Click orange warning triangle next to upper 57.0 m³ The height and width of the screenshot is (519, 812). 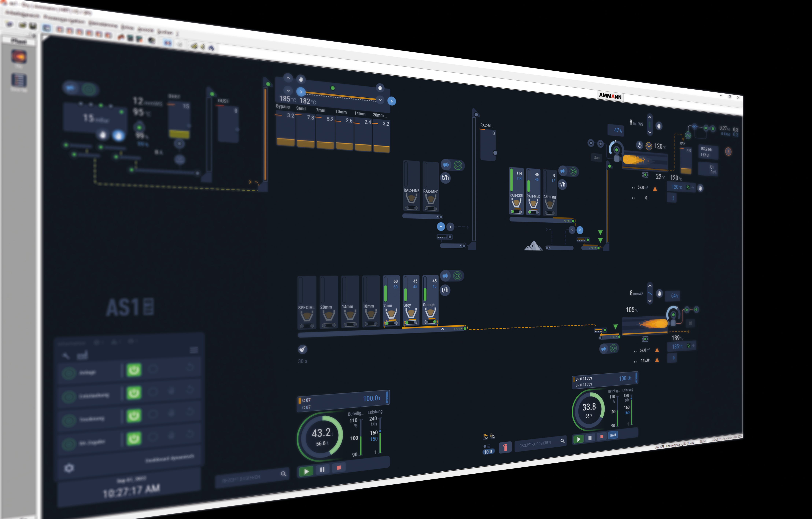point(655,189)
